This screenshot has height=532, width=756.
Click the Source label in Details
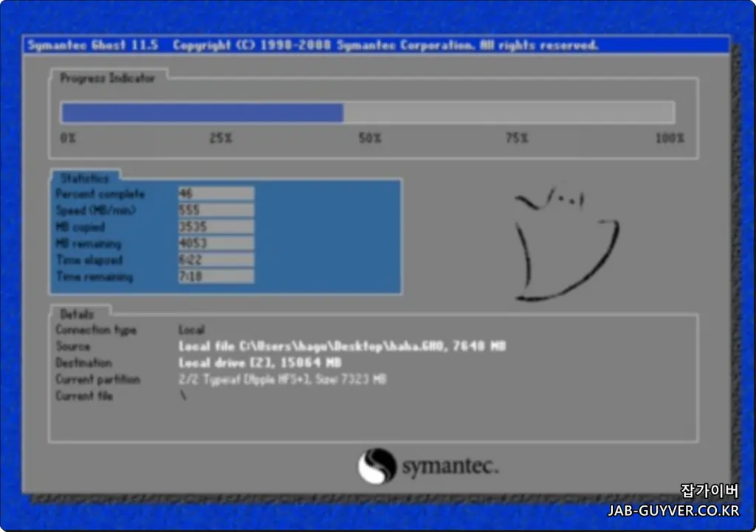pyautogui.click(x=73, y=347)
